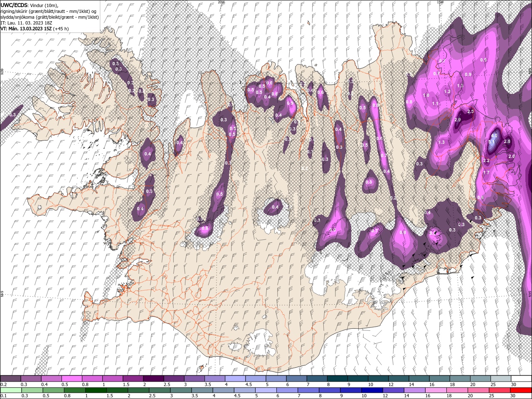
Task: Select the darkest green rain swatch starting at 1
Action: pos(96,390)
